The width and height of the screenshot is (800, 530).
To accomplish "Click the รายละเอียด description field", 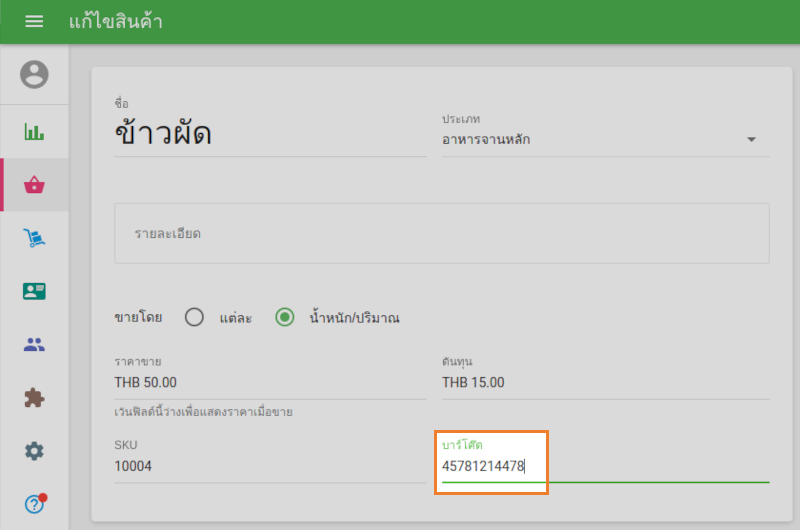I will tap(442, 234).
